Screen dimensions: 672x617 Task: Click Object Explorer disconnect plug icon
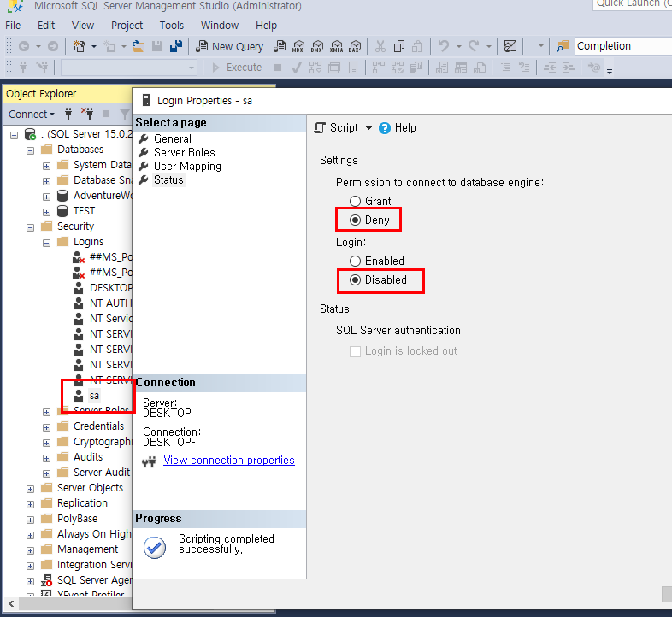[87, 114]
